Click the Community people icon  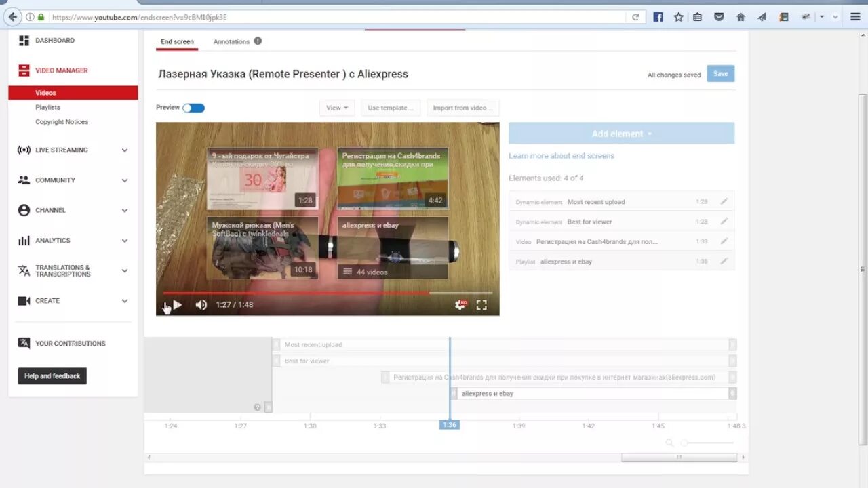[x=24, y=180]
